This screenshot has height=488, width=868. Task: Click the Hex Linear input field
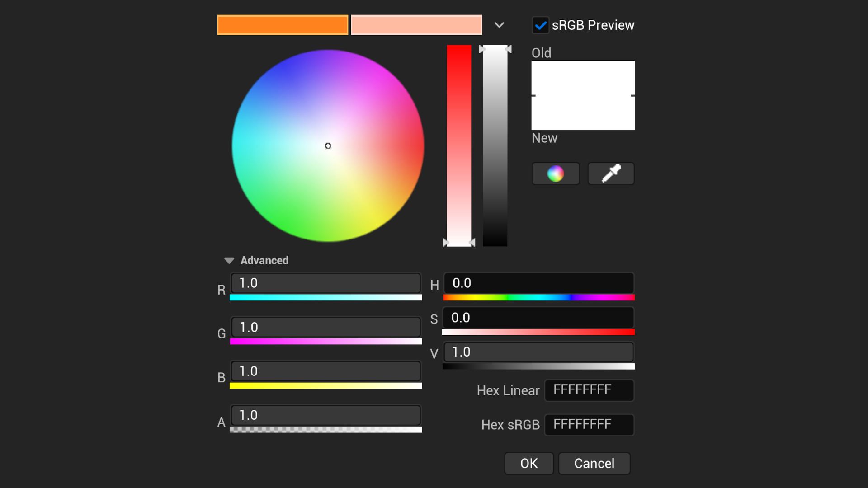589,390
